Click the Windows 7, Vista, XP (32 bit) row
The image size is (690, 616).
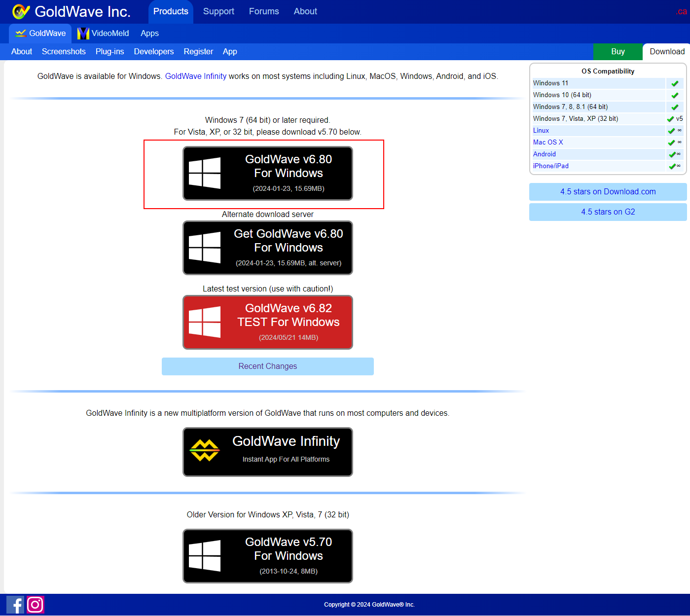coord(608,119)
